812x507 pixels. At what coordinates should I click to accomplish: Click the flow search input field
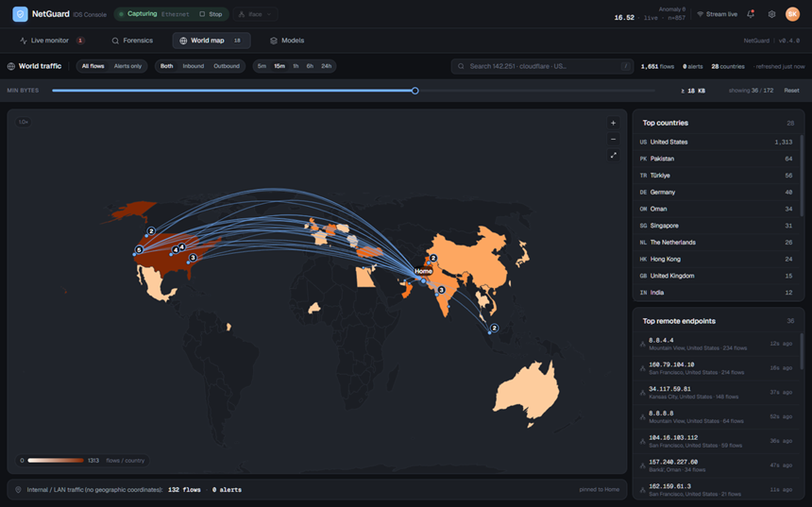coord(542,66)
